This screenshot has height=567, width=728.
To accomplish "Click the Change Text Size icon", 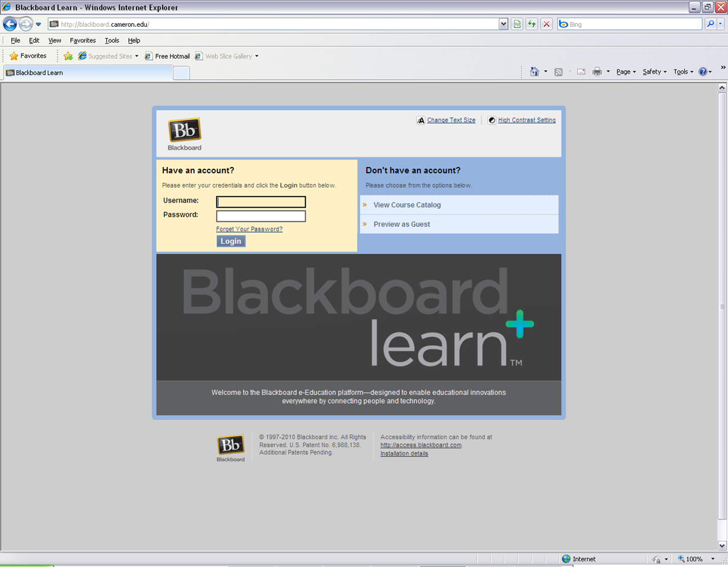I will [420, 120].
